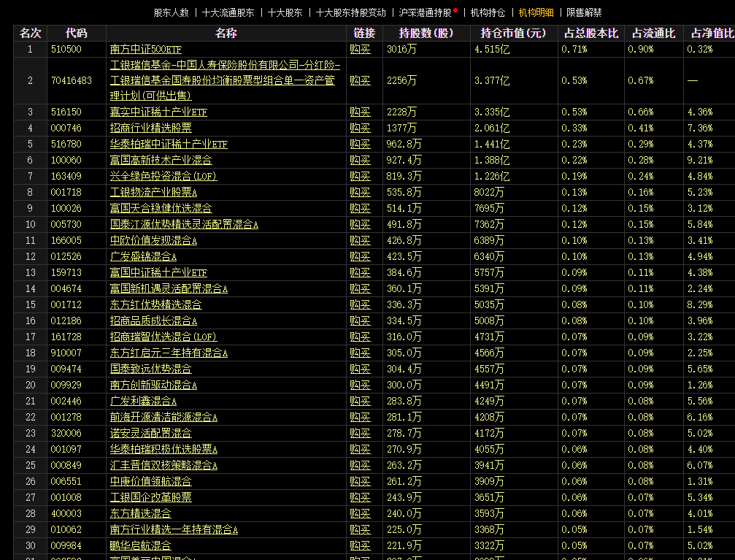Image resolution: width=735 pixels, height=560 pixels.
Task: Open the 前海开源清洁能源混合A link
Action: (x=163, y=417)
